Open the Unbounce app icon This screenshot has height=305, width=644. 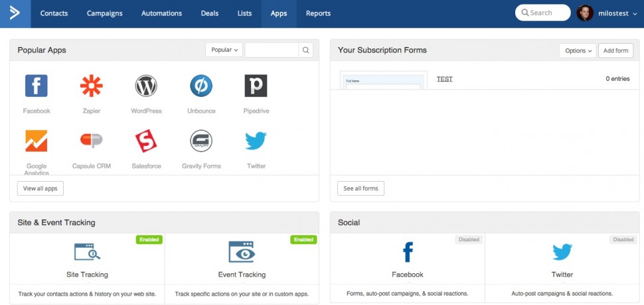[x=201, y=86]
